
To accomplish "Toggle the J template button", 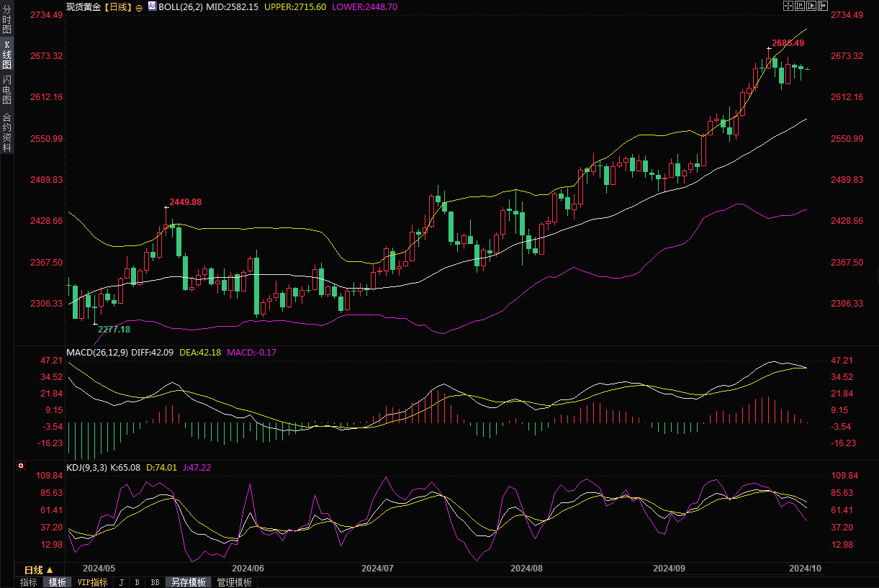I will click(121, 582).
